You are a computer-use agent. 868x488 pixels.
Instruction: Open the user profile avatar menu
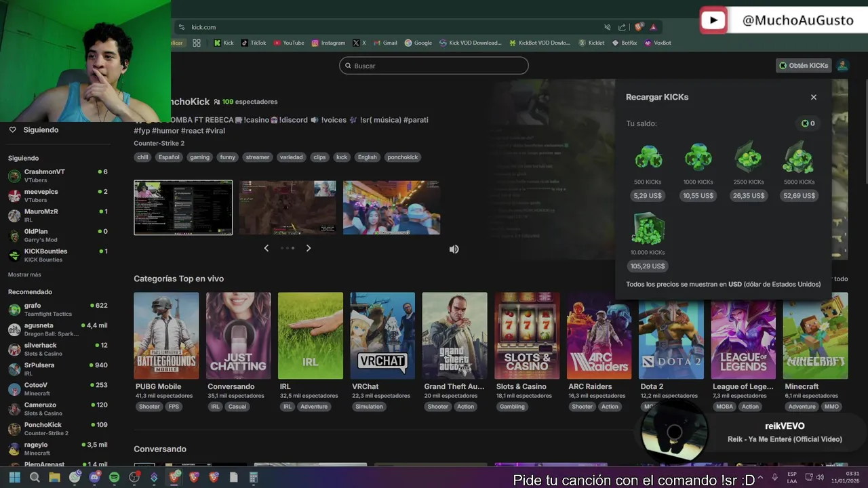(x=842, y=66)
